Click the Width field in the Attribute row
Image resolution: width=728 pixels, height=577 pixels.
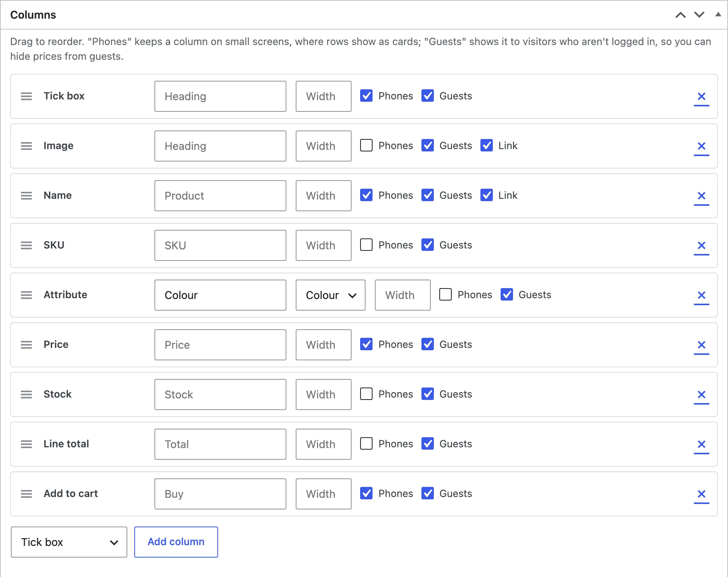403,295
